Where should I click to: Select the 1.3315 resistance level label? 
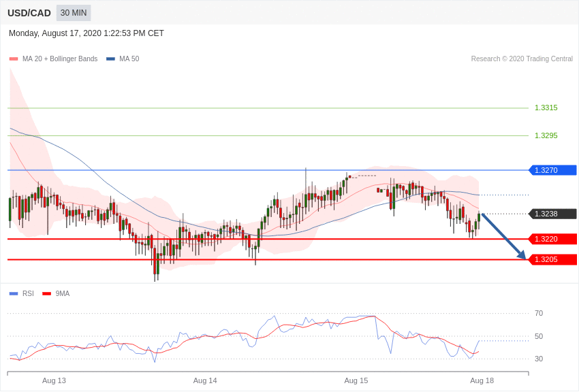546,108
